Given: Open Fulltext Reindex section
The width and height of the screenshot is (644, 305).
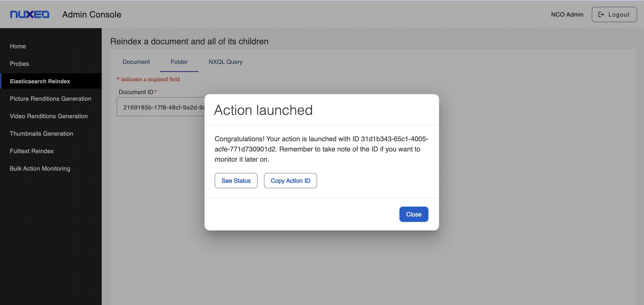Looking at the screenshot, I should (x=32, y=151).
